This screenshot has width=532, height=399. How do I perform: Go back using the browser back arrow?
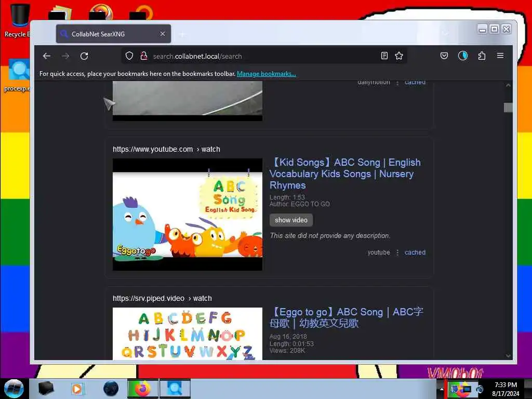point(47,56)
